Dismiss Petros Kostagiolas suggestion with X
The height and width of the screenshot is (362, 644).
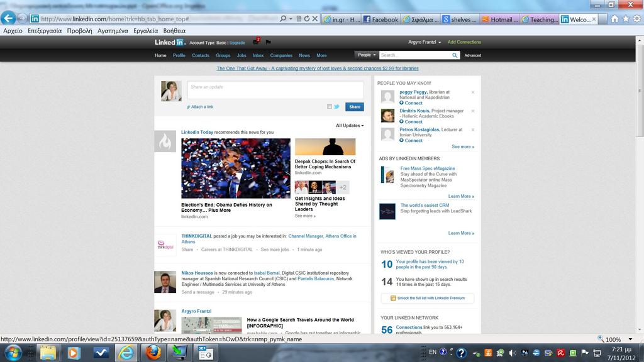pos(473,129)
